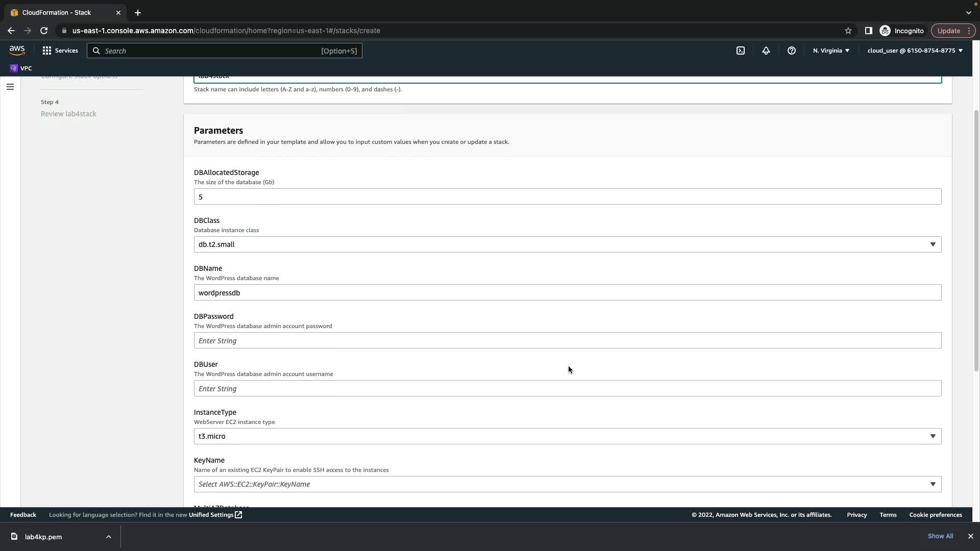Expand the left hamburger navigation menu
Image resolution: width=980 pixels, height=551 pixels.
pyautogui.click(x=10, y=87)
